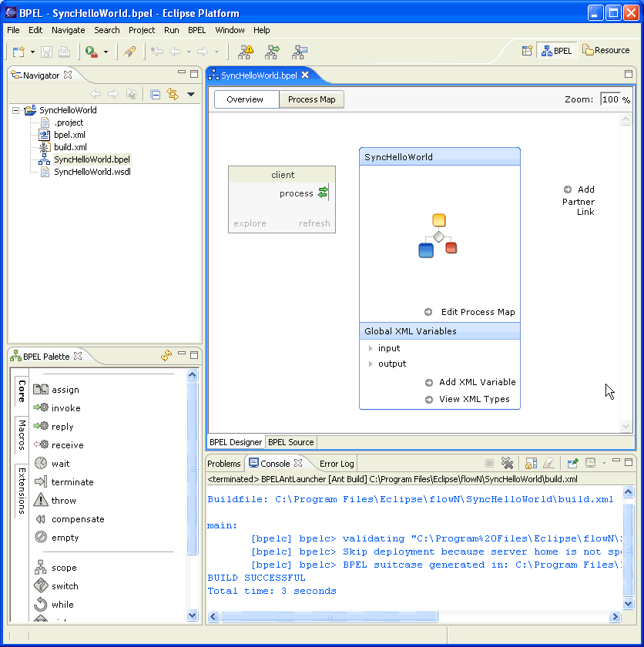The height and width of the screenshot is (647, 644).
Task: Select the terminate activity in the palette
Action: [x=64, y=482]
